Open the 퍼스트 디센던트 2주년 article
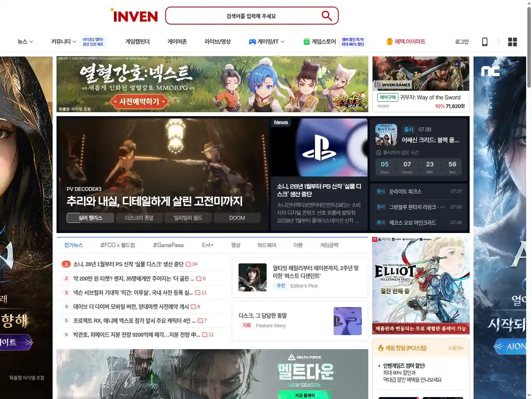This screenshot has width=532, height=399. pyautogui.click(x=316, y=272)
